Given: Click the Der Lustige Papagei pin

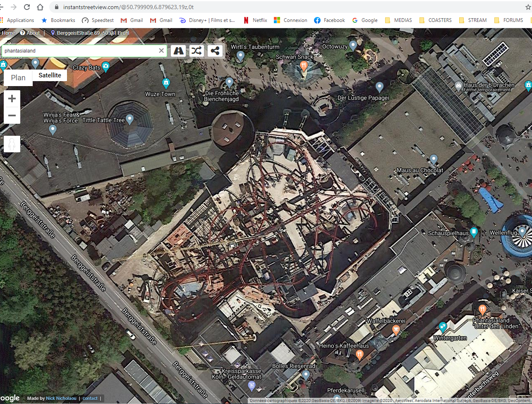Looking at the screenshot, I should [x=380, y=87].
